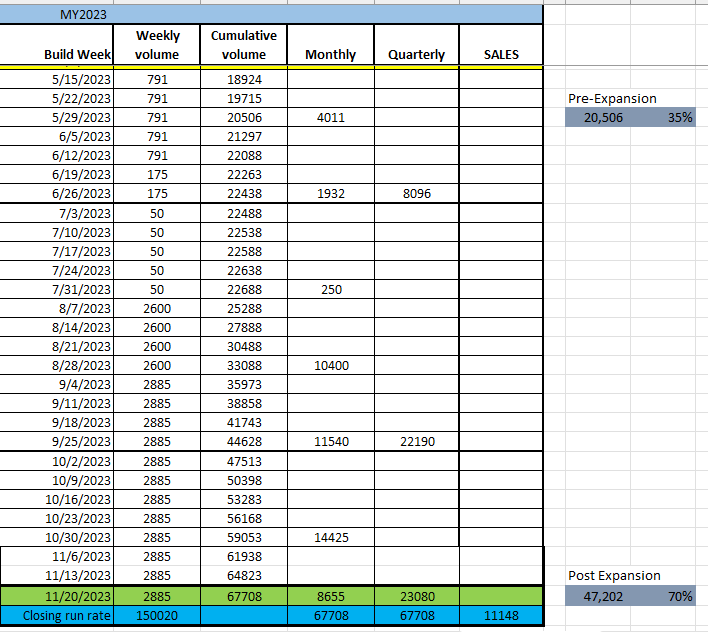The height and width of the screenshot is (632, 708).
Task: Select the Cumulative volume header cell
Action: [x=244, y=45]
